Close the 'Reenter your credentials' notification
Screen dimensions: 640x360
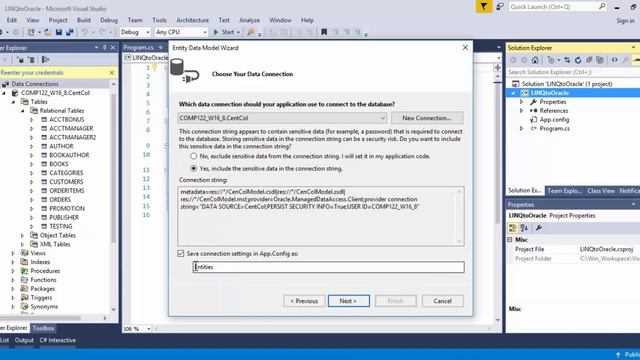(x=112, y=73)
